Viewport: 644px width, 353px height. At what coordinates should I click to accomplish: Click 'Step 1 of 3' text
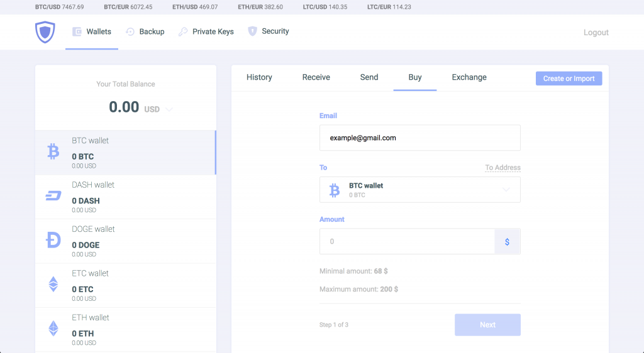click(334, 325)
